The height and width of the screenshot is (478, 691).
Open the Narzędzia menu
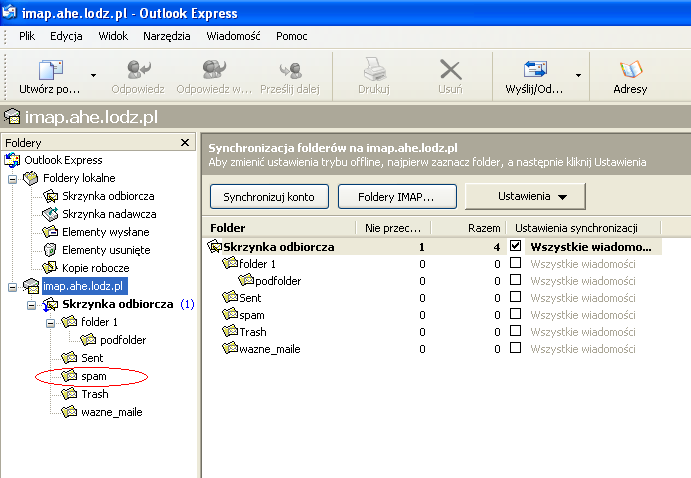click(167, 36)
